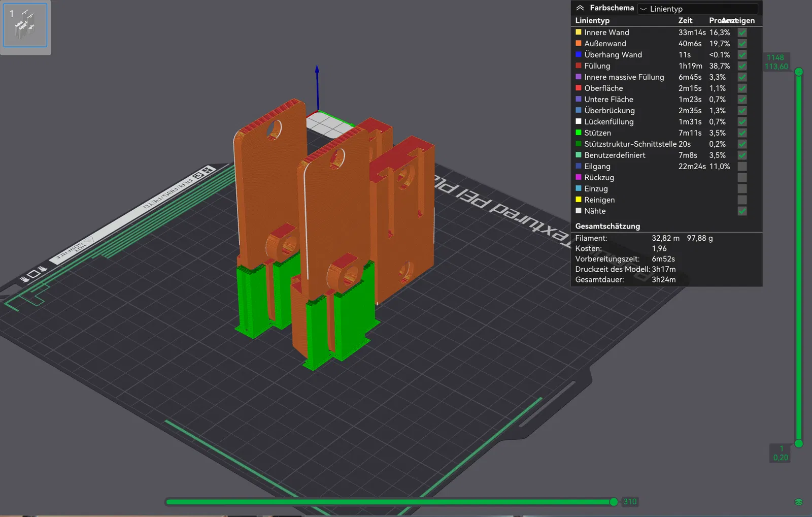Open the Linientyp color scheme dropdown
Screen dimensions: 812x517
[x=698, y=9]
